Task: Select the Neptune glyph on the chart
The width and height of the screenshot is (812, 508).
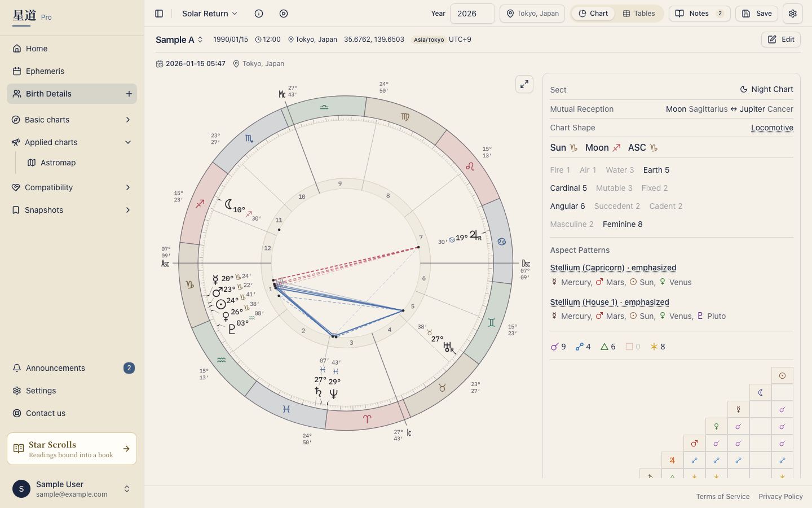Action: 333,393
